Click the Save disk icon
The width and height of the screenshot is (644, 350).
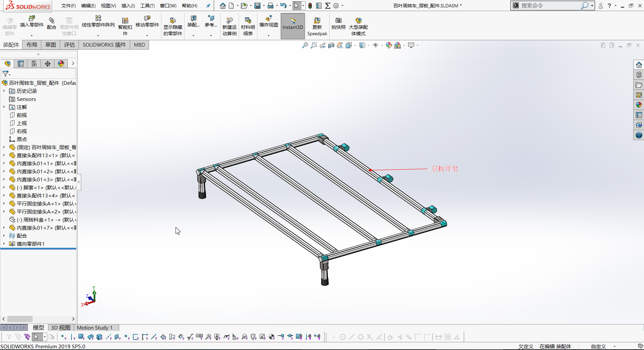(257, 6)
